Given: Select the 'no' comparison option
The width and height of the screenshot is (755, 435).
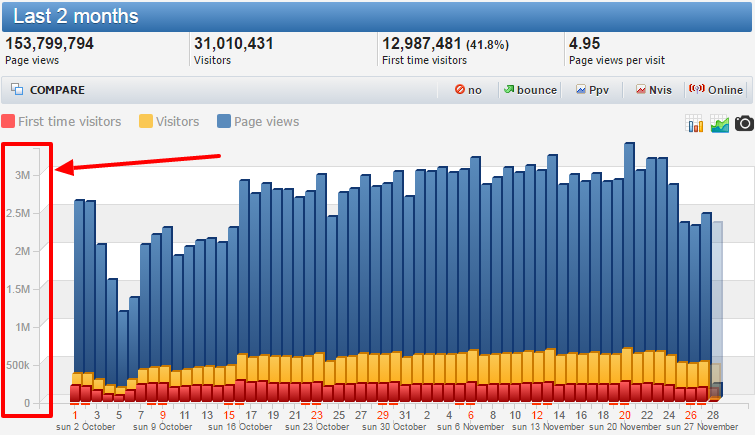Looking at the screenshot, I should [468, 90].
